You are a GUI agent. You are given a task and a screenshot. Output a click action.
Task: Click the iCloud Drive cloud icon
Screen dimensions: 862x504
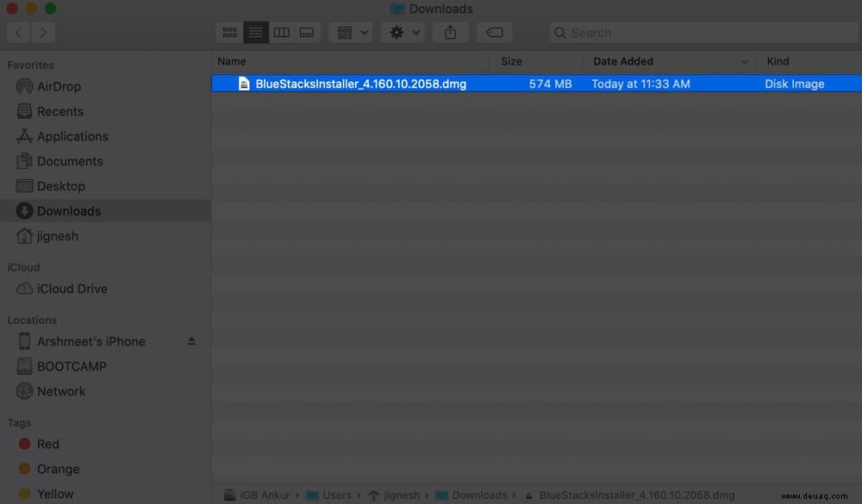pyautogui.click(x=24, y=289)
